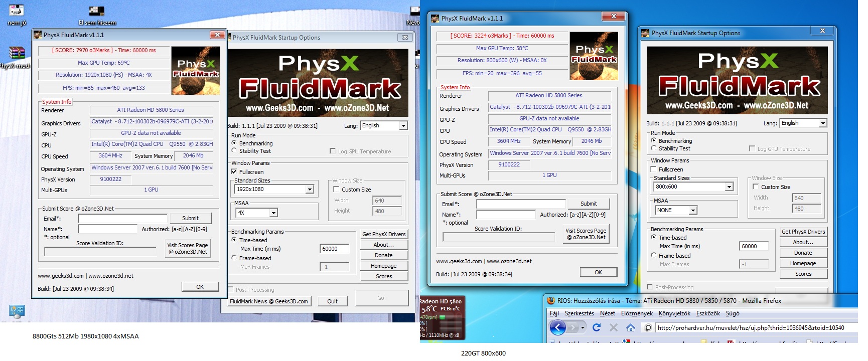The image size is (868, 361).
Task: Select Stability Test in the MSAA NONE options window
Action: [653, 148]
